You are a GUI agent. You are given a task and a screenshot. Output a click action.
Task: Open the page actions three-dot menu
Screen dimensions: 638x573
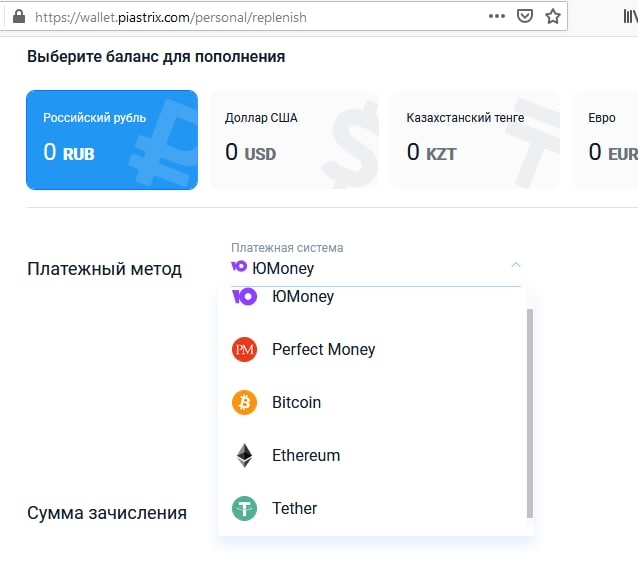pyautogui.click(x=497, y=16)
